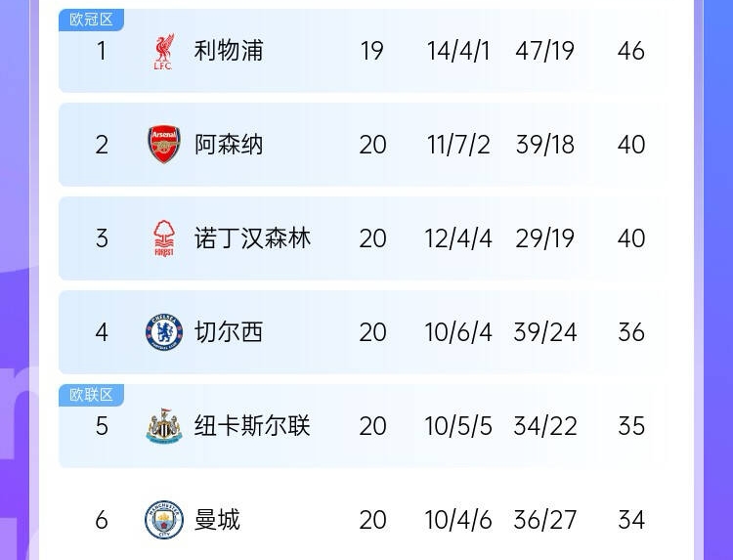Image resolution: width=733 pixels, height=560 pixels.
Task: Tap the Nottingham Forest club crest
Action: point(164,238)
